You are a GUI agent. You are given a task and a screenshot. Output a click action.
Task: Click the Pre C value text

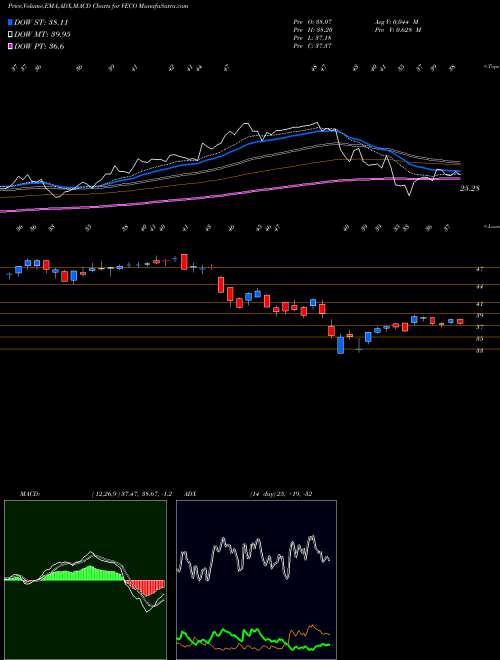313,45
